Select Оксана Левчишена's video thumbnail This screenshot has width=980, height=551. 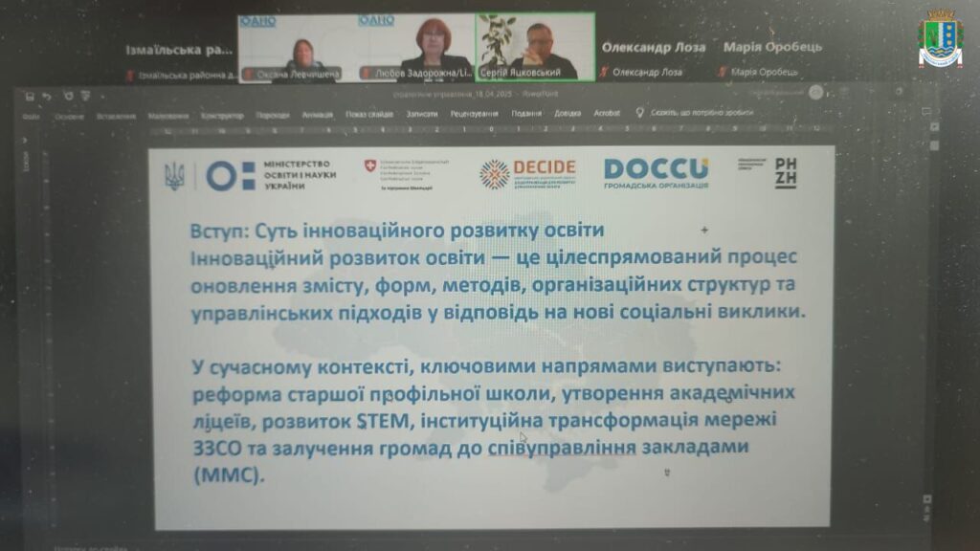(297, 47)
